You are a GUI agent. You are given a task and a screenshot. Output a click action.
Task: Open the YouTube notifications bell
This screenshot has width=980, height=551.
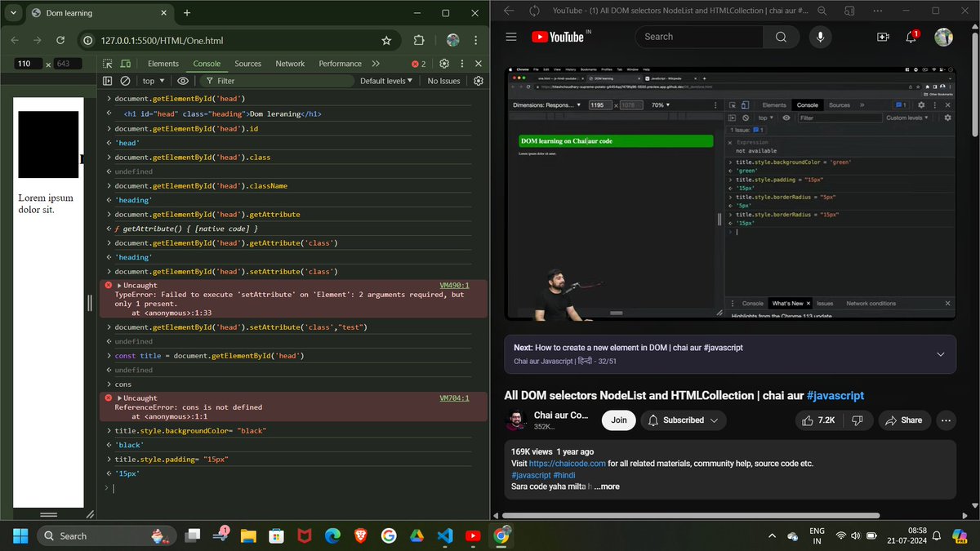click(911, 37)
